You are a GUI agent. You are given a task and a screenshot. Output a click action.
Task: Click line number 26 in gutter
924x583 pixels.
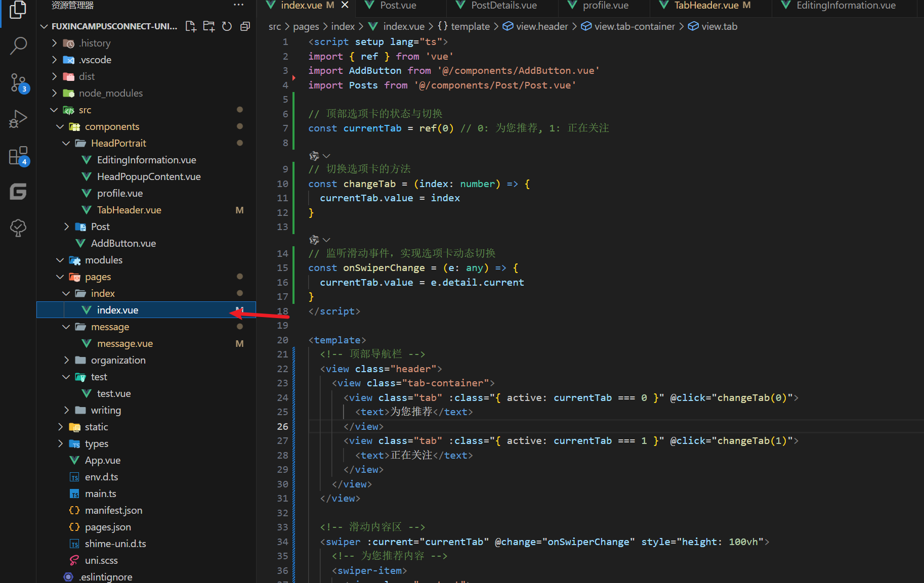pyautogui.click(x=282, y=426)
